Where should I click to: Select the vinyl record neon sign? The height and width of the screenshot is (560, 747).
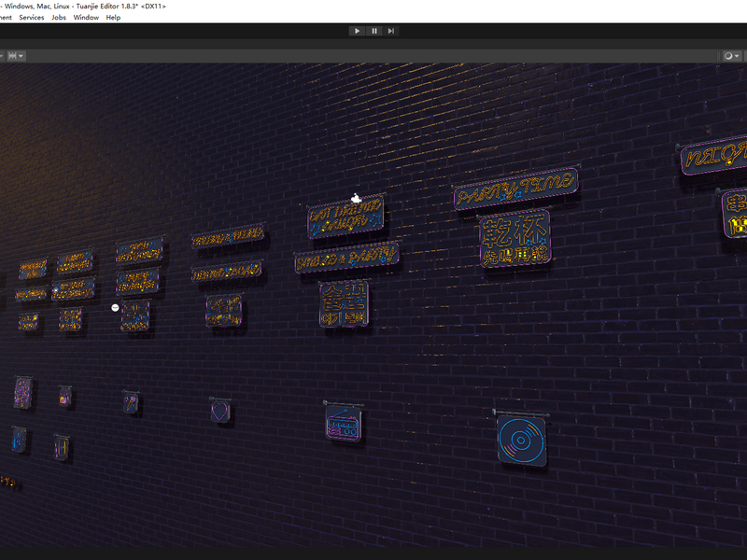click(521, 441)
